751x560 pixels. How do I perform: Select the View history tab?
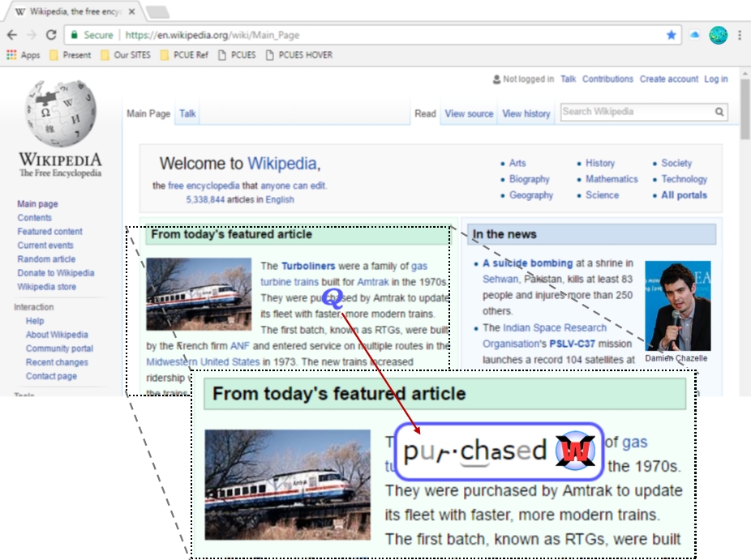tap(526, 114)
